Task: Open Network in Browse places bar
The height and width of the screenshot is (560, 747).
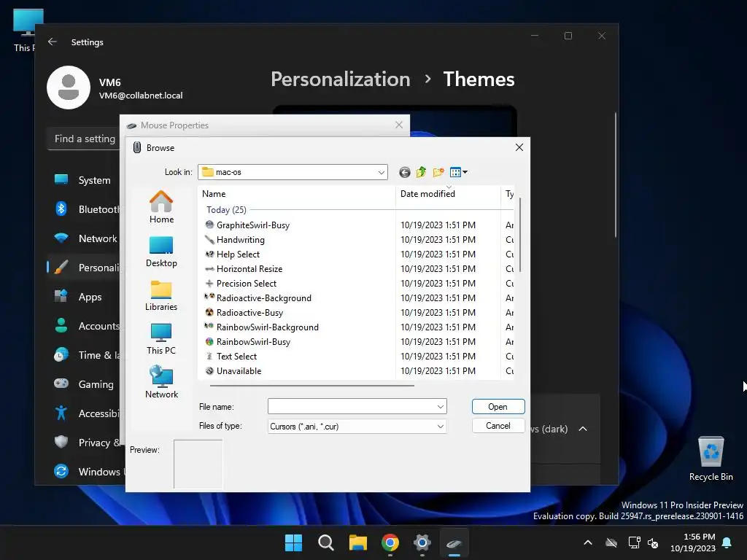Action: pyautogui.click(x=161, y=382)
